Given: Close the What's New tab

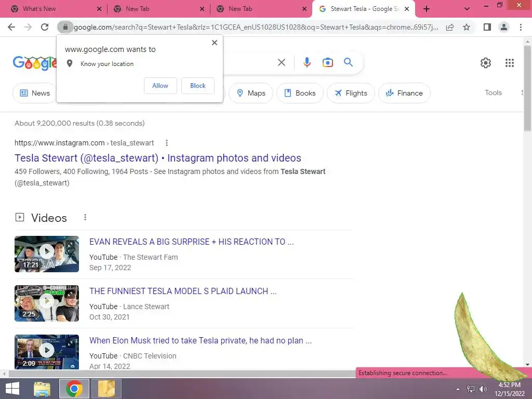Looking at the screenshot, I should [99, 9].
